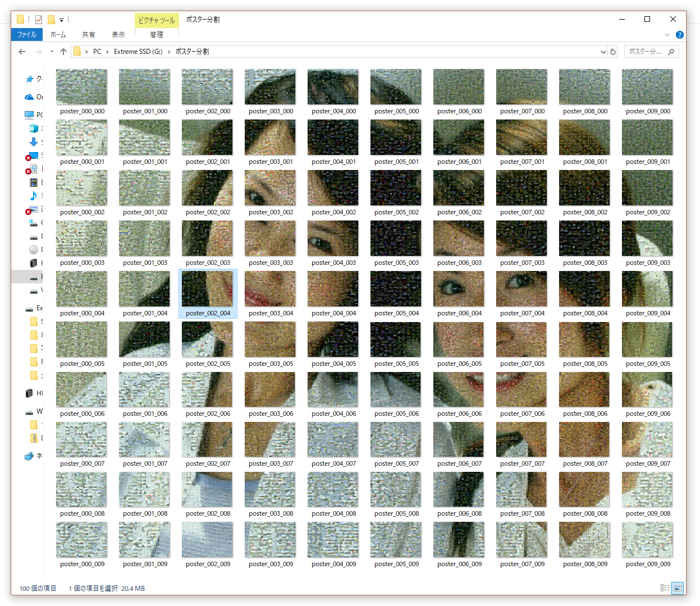Viewport: 700px width, 606px height.
Task: Select the poster_004_003 thumbnail
Action: click(333, 238)
